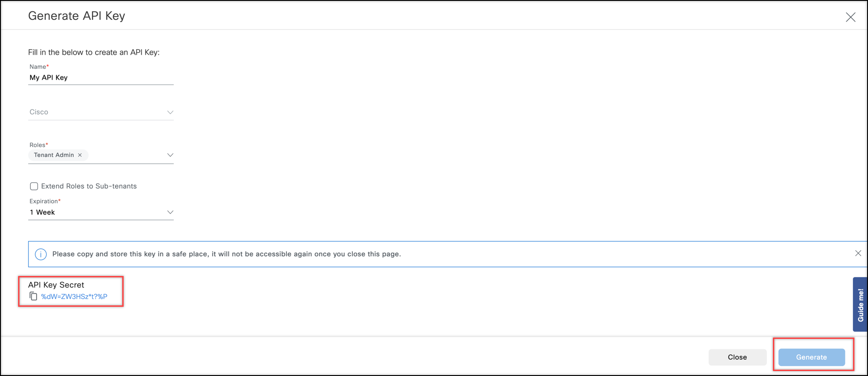Close the Generate API Key dialog
This screenshot has height=376, width=868.
[850, 17]
